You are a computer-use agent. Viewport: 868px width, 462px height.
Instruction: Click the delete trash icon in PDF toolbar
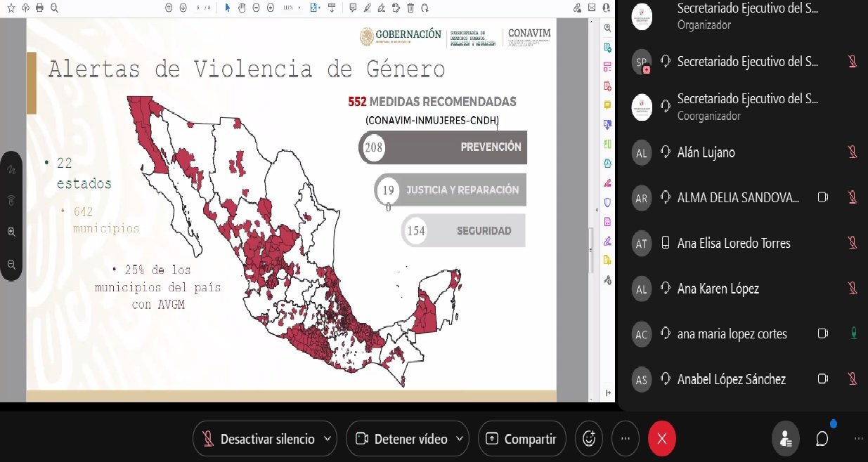pyautogui.click(x=411, y=8)
